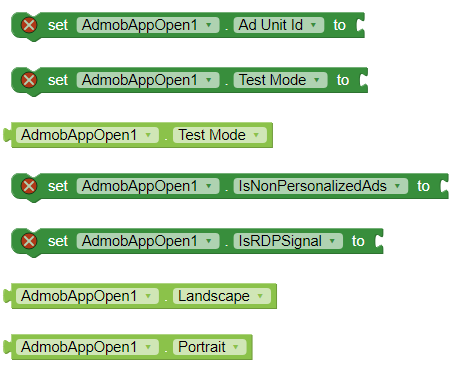The image size is (465, 370).
Task: Open the IsNonPersonalizedAds property dropdown
Action: click(x=321, y=186)
